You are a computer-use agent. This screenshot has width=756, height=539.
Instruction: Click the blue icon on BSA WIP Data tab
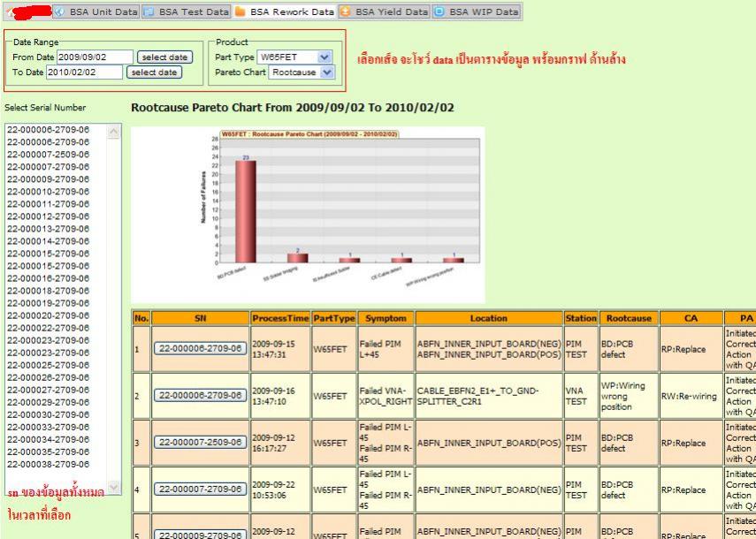click(x=439, y=12)
